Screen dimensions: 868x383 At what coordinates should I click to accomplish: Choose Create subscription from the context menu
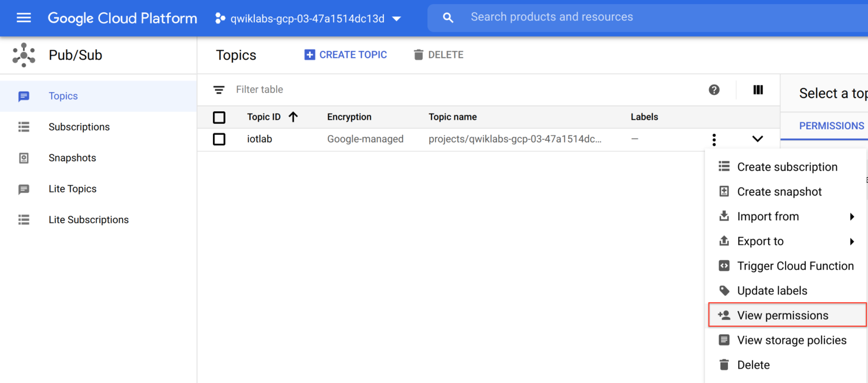pyautogui.click(x=786, y=167)
